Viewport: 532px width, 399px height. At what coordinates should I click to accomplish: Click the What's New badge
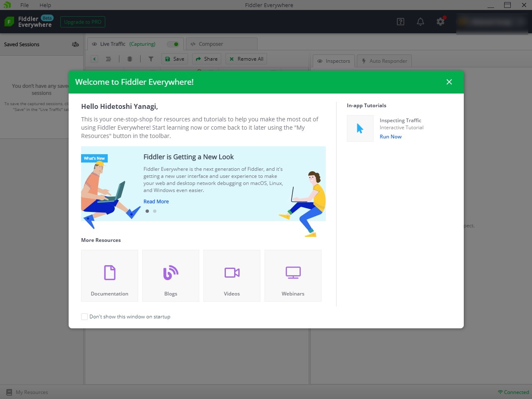[94, 158]
